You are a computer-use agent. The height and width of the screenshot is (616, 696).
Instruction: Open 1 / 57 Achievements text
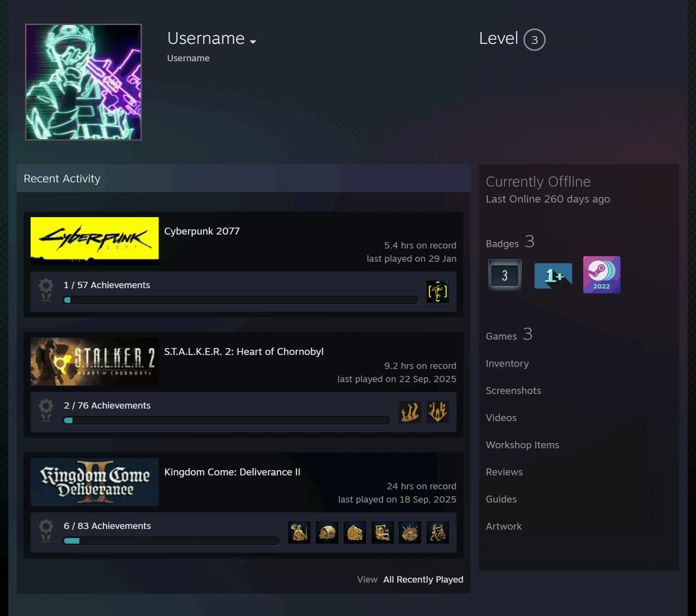coord(107,285)
